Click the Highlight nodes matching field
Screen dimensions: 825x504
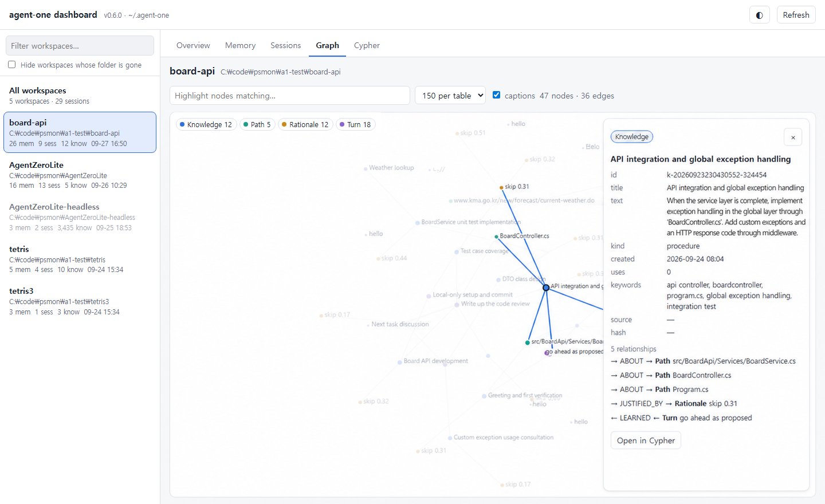[x=290, y=96]
